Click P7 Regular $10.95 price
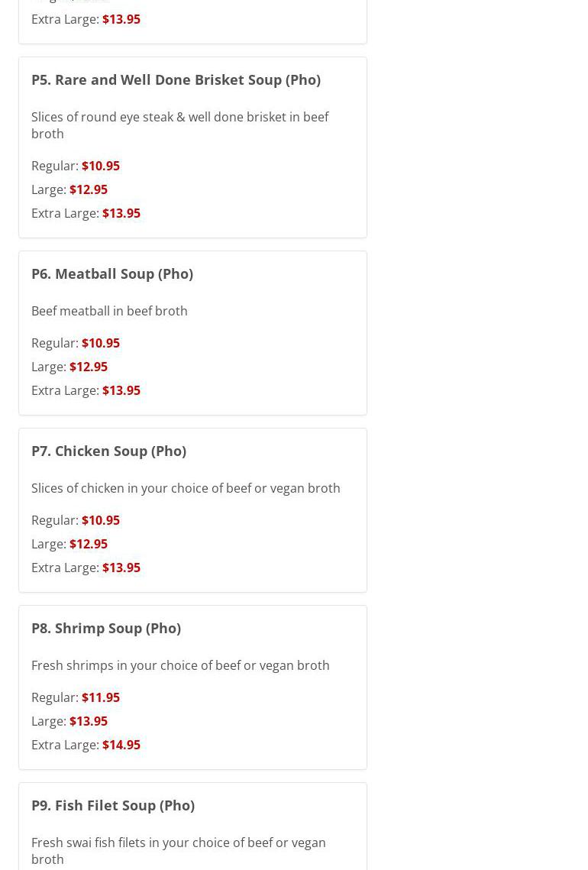 (100, 520)
